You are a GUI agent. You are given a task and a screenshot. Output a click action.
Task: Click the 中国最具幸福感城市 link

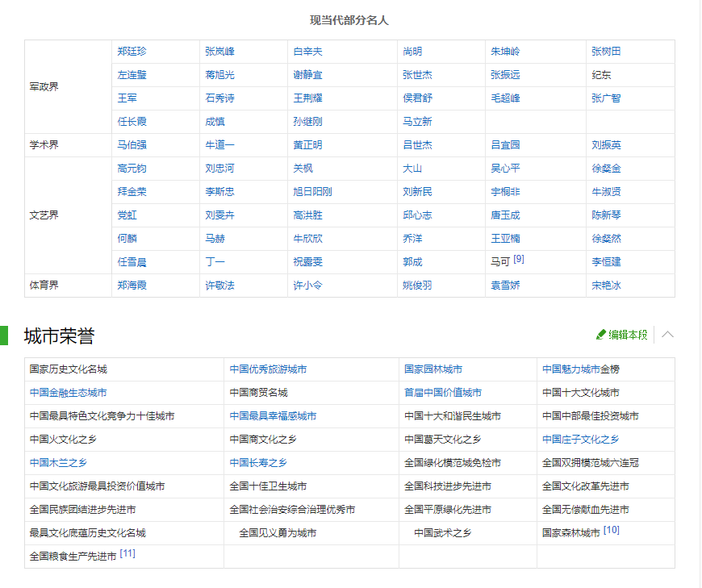(273, 416)
